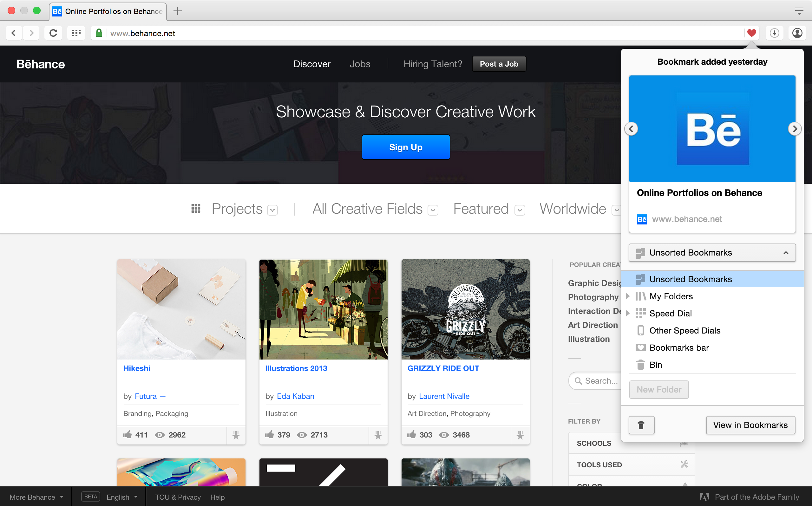Pin the GRIZZLY RIDE OUT project
The height and width of the screenshot is (506, 812).
click(520, 435)
